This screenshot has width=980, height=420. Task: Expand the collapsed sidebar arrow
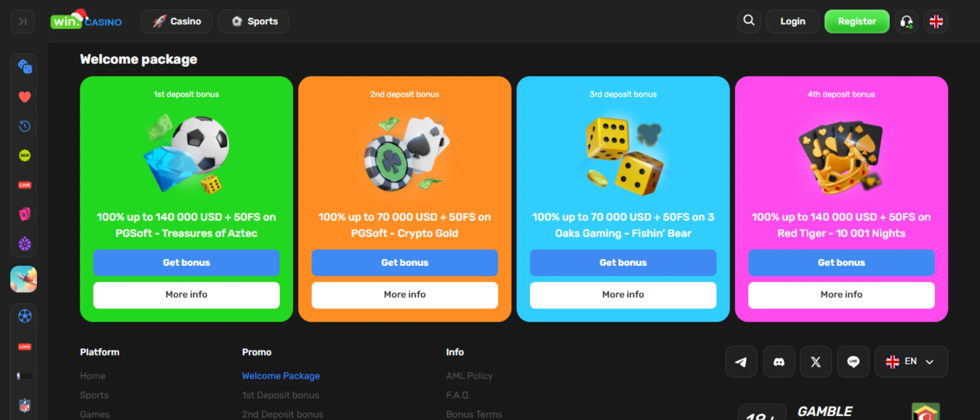[23, 21]
